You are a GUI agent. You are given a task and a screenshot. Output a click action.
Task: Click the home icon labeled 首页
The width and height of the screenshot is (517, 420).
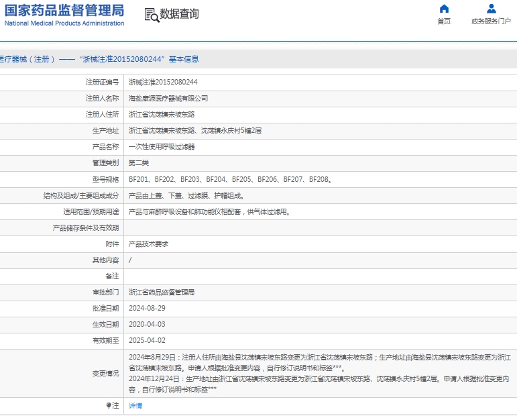[x=444, y=9]
